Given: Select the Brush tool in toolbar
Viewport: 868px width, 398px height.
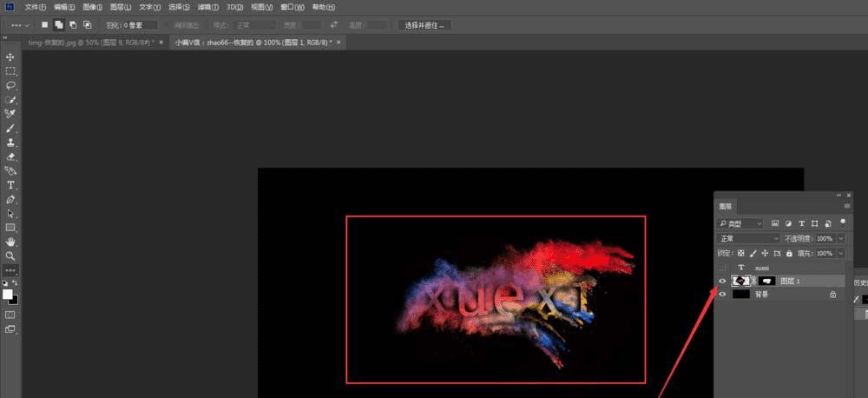Looking at the screenshot, I should 10,128.
